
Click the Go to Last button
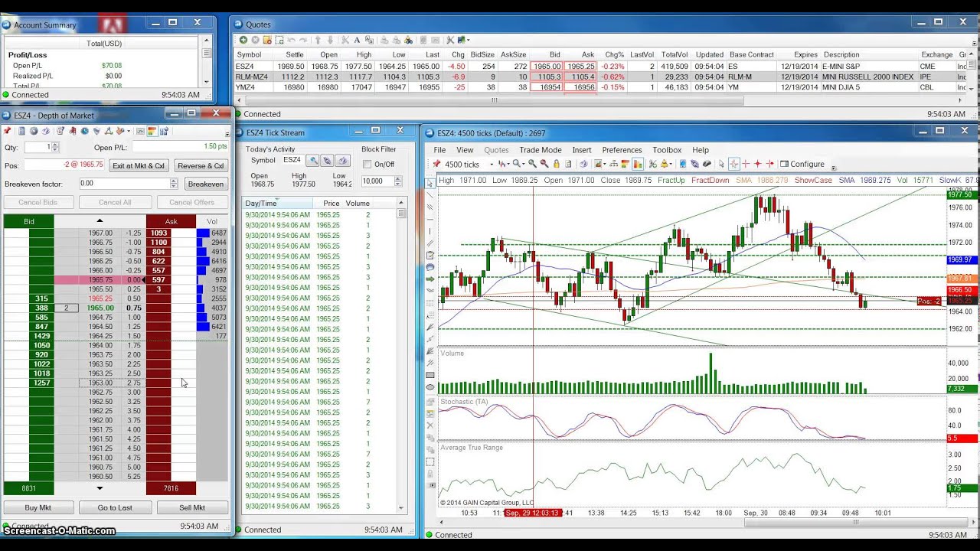coord(115,507)
